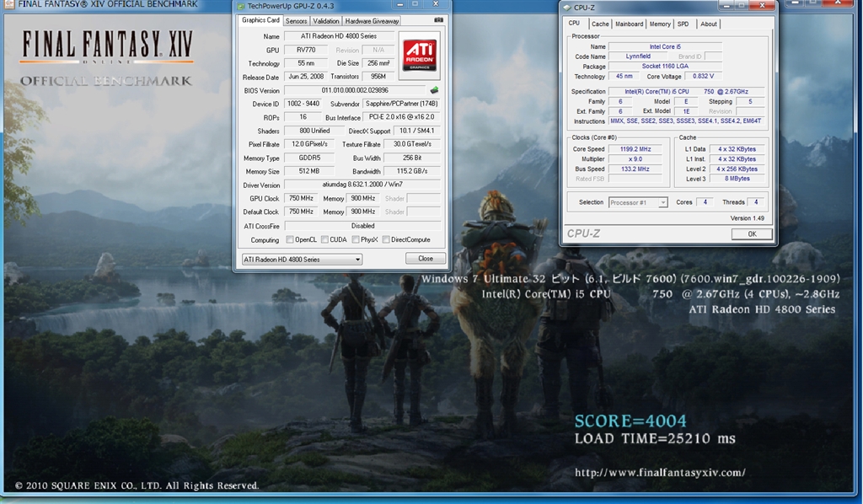This screenshot has width=863, height=504.
Task: Open the Mainboard tab in CPU-Z
Action: [629, 24]
